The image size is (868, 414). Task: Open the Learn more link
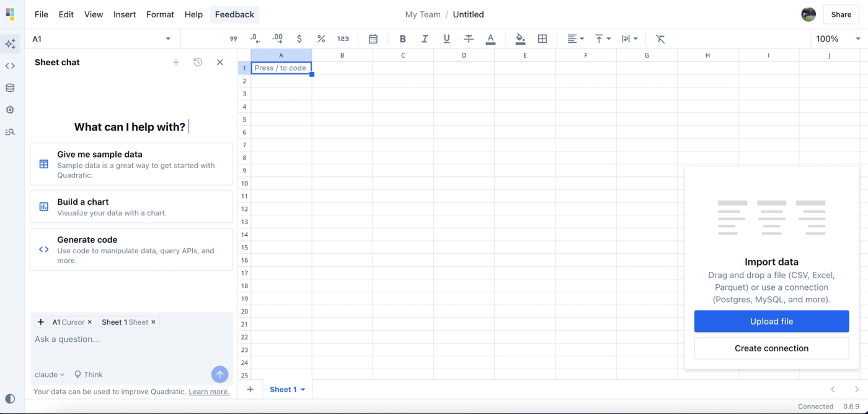209,392
